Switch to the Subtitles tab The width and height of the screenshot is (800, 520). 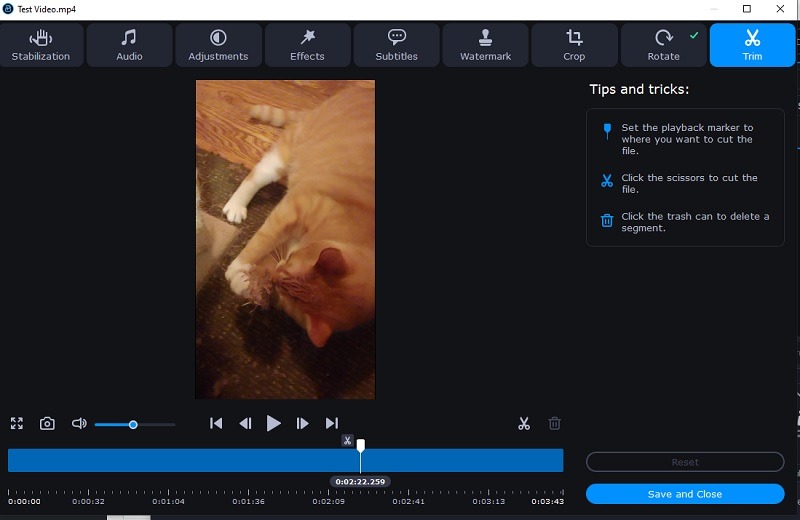tap(396, 45)
